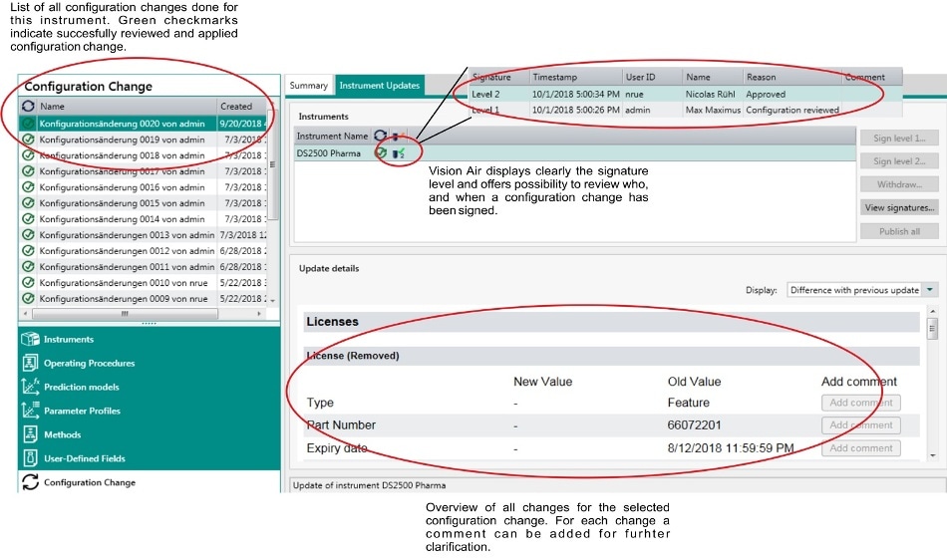Add a comment for the Part Number row
947x560 pixels.
pyautogui.click(x=860, y=425)
